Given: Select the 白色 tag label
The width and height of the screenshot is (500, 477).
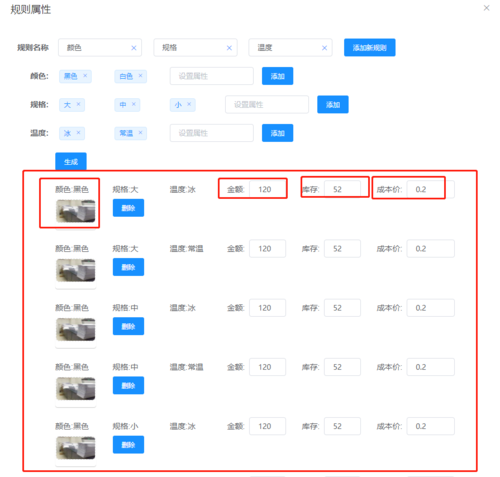Looking at the screenshot, I should 126,76.
